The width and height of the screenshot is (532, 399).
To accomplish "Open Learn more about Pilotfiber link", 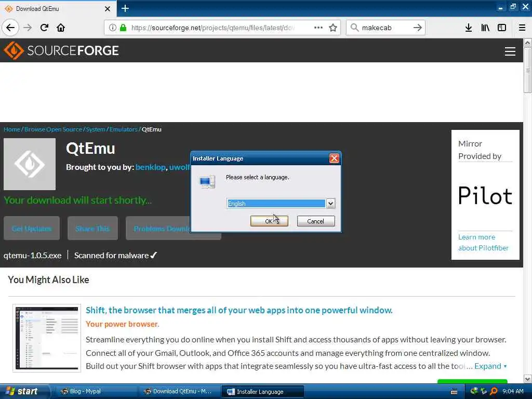I will pyautogui.click(x=484, y=243).
